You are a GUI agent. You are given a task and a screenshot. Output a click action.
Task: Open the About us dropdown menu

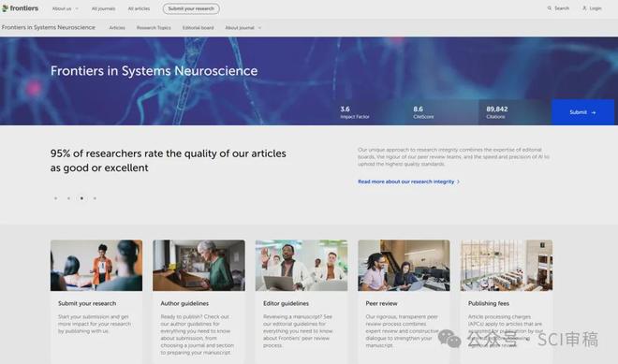pos(65,8)
